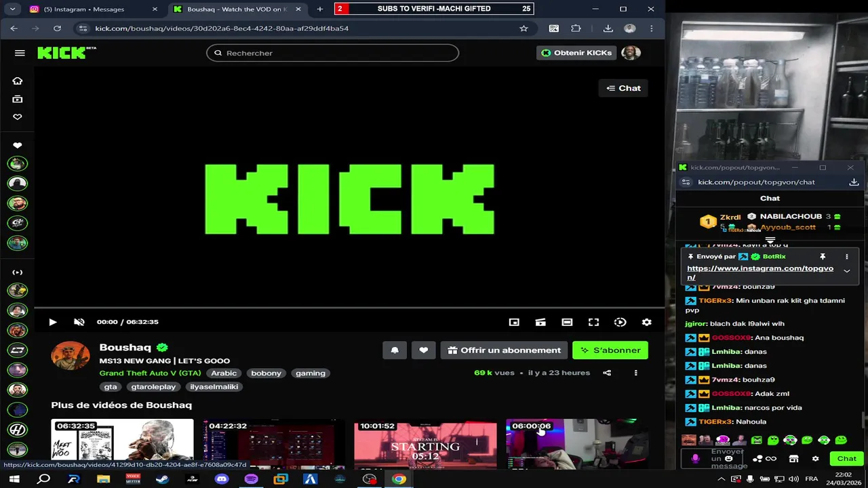
Task: Open the shop icon in chat popout
Action: [x=793, y=459]
